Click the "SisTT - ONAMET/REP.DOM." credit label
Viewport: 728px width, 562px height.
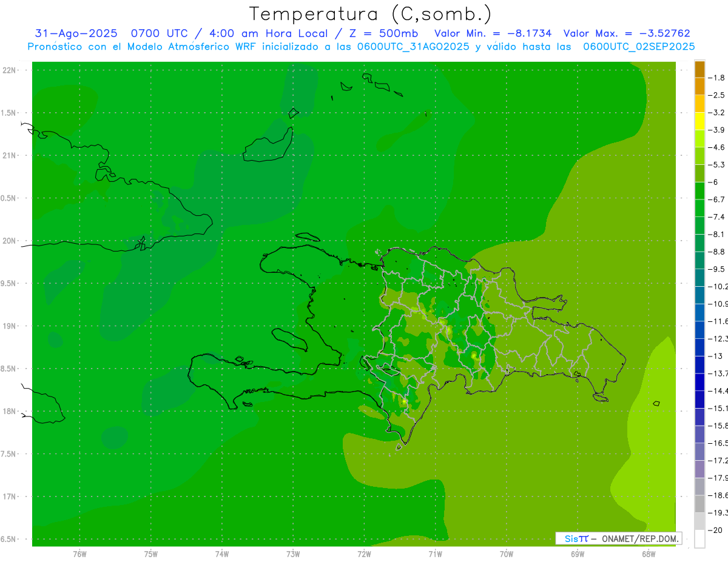[619, 538]
